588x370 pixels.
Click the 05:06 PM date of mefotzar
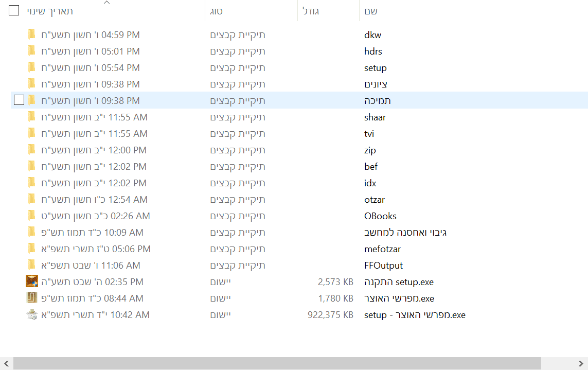pyautogui.click(x=96, y=249)
